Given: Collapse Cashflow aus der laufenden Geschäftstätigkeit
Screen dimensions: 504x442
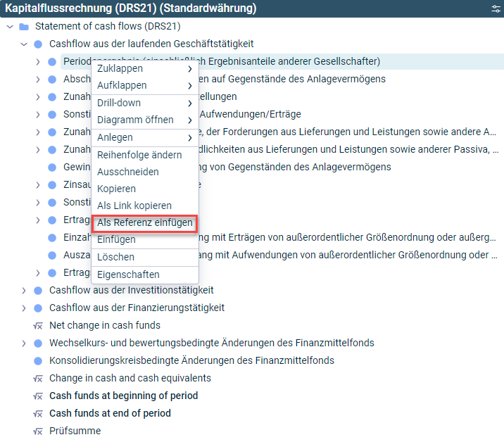Looking at the screenshot, I should coord(24,44).
